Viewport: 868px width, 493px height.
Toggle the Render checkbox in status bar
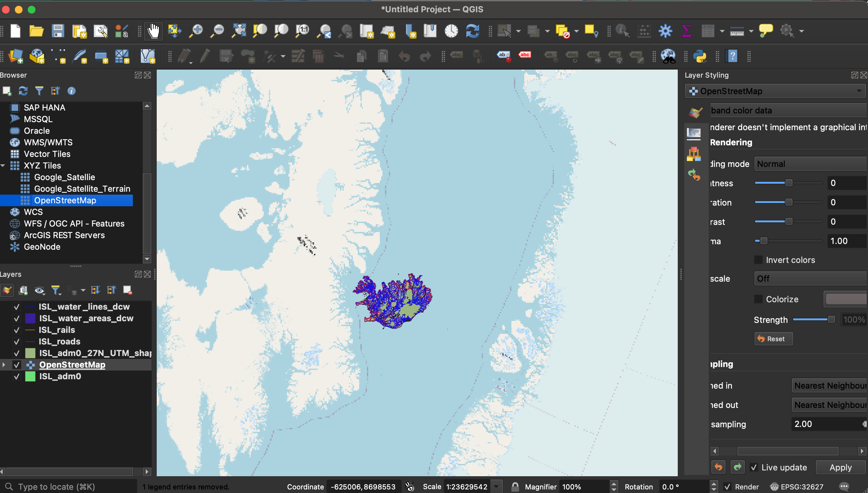coord(727,487)
